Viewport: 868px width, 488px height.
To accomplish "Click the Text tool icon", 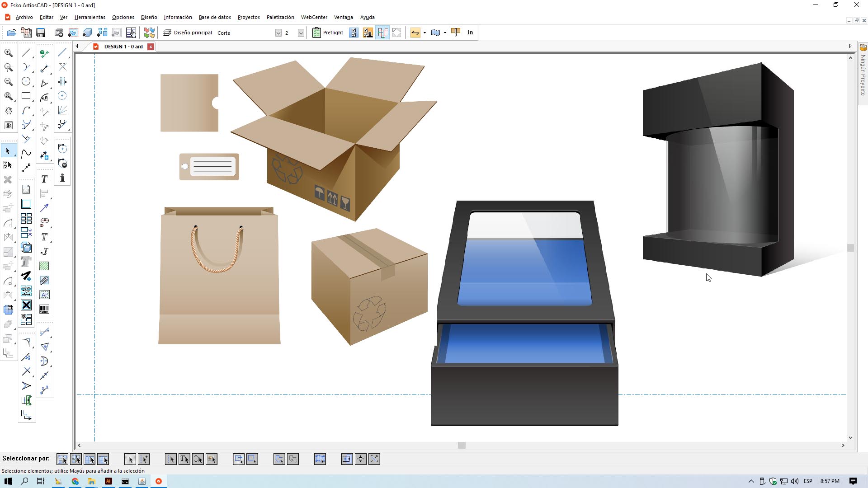I will [x=44, y=179].
